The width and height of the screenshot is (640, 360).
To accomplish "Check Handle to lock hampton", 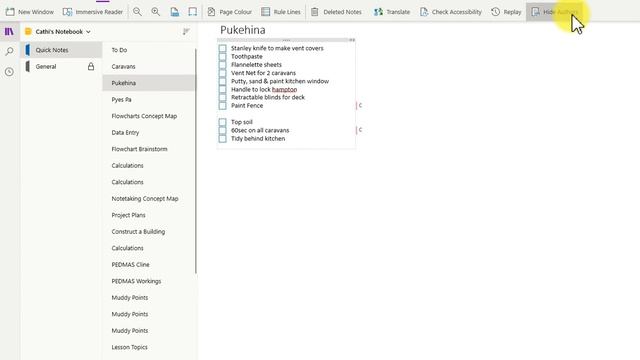I will [222, 89].
